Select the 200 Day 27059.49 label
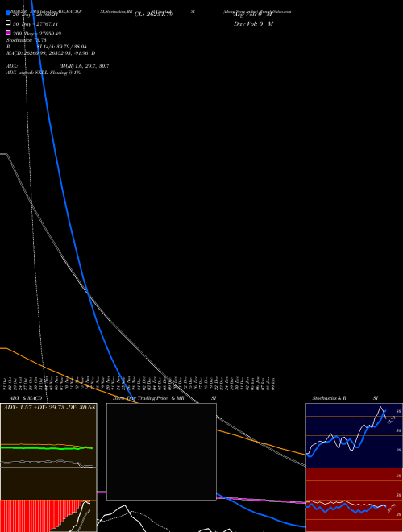 click(37, 34)
